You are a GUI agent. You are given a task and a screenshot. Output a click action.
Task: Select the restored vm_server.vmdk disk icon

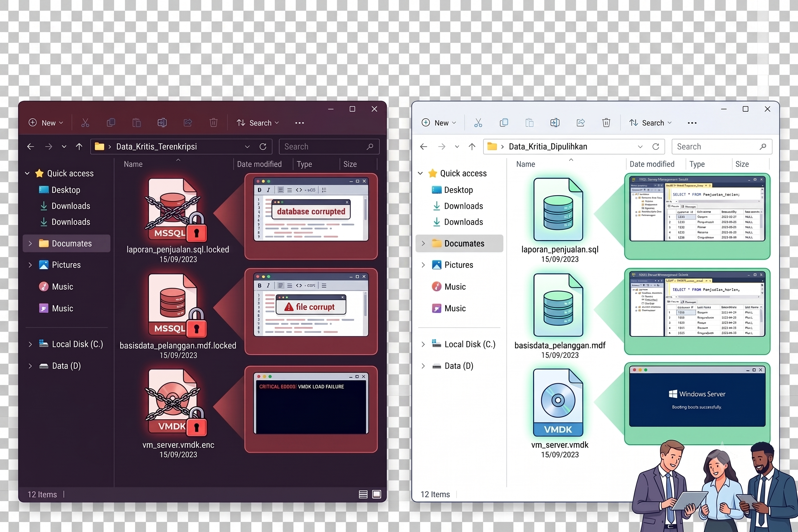click(558, 402)
